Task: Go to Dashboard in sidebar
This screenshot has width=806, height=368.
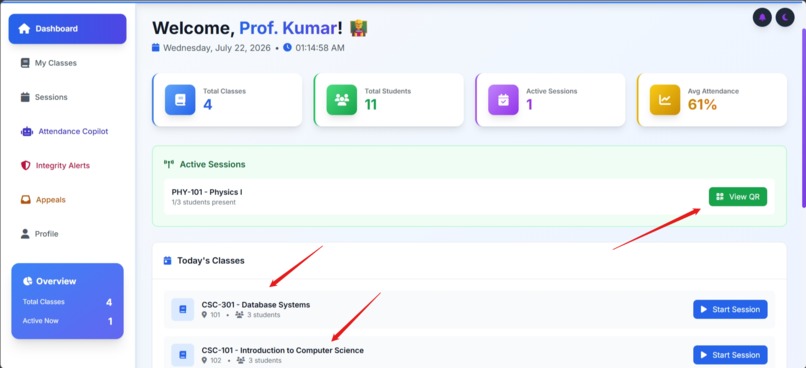Action: click(x=67, y=29)
